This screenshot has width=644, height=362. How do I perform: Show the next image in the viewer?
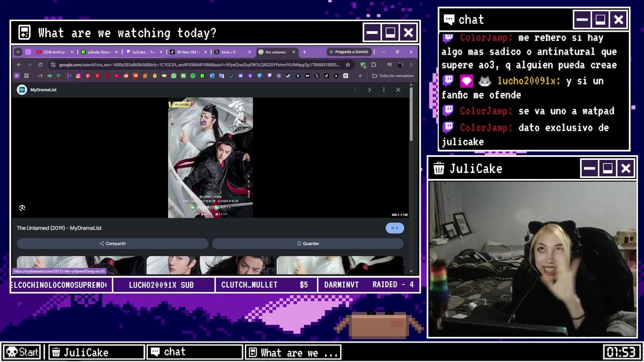click(369, 90)
